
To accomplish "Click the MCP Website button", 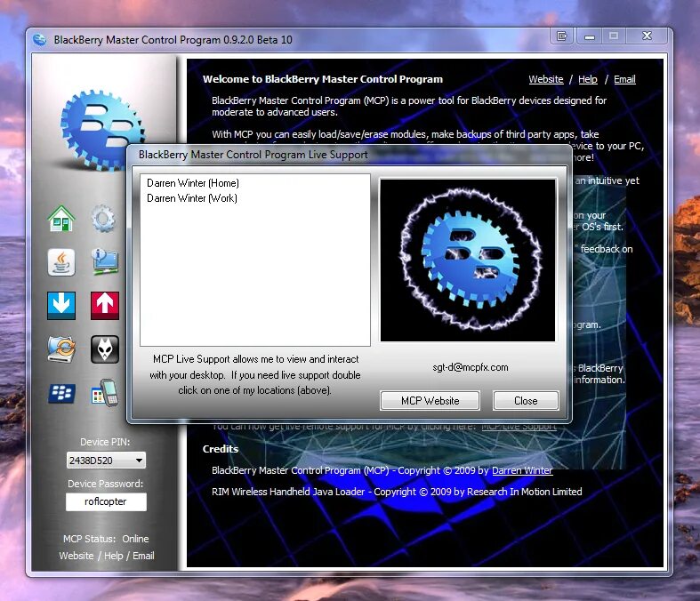I will pyautogui.click(x=430, y=401).
